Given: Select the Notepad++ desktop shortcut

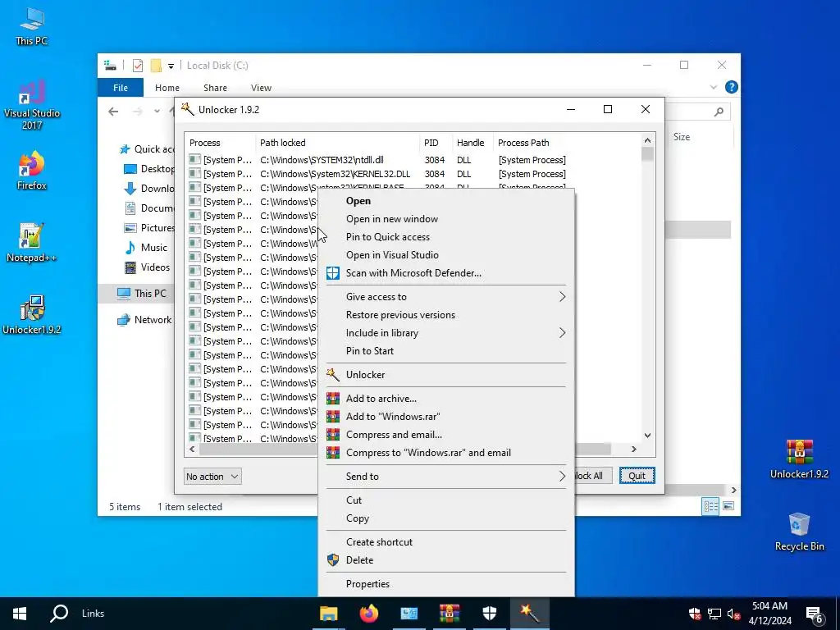Looking at the screenshot, I should tap(32, 243).
